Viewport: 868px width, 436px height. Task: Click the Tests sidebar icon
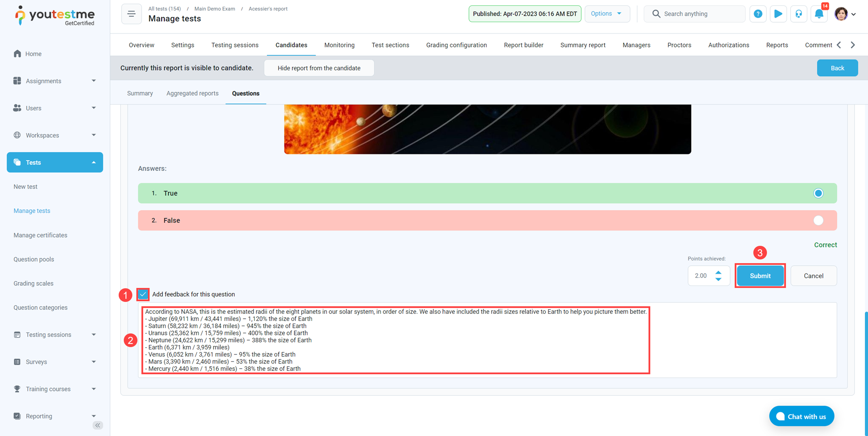(17, 162)
